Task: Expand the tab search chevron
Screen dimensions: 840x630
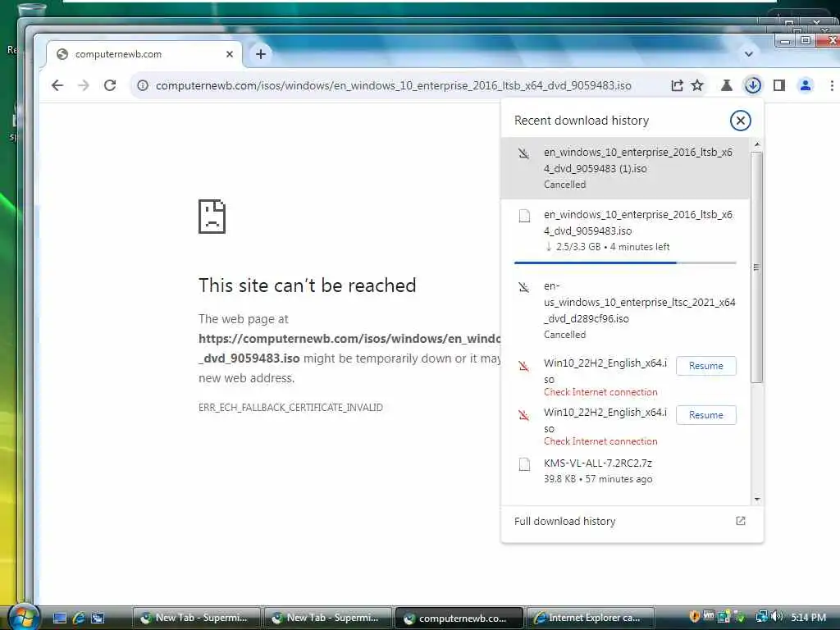Action: [x=748, y=54]
